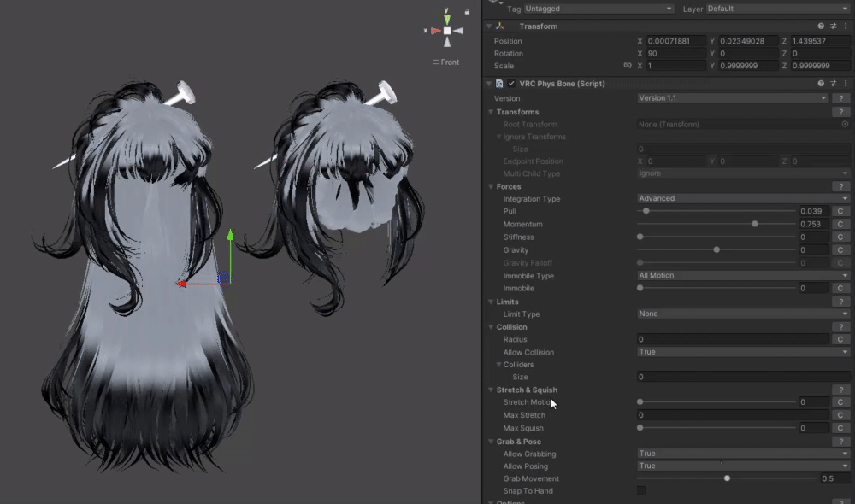
Task: Click the Collision section help button
Action: pyautogui.click(x=840, y=327)
